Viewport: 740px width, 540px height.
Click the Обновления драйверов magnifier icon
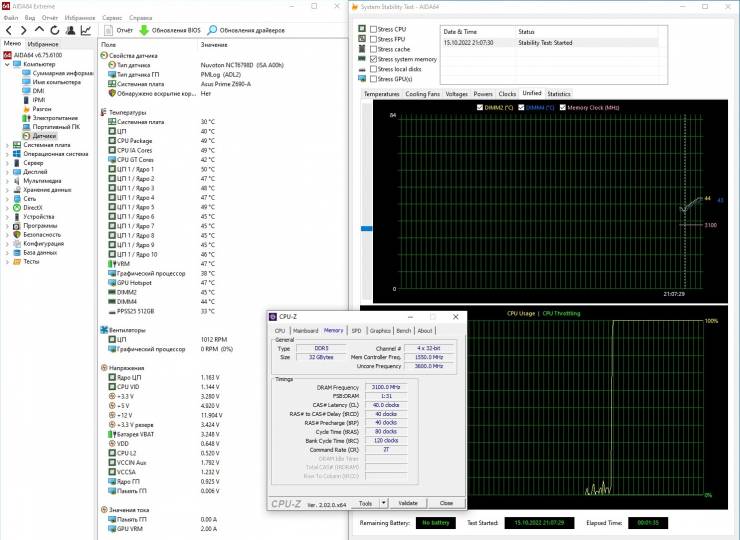click(x=212, y=30)
